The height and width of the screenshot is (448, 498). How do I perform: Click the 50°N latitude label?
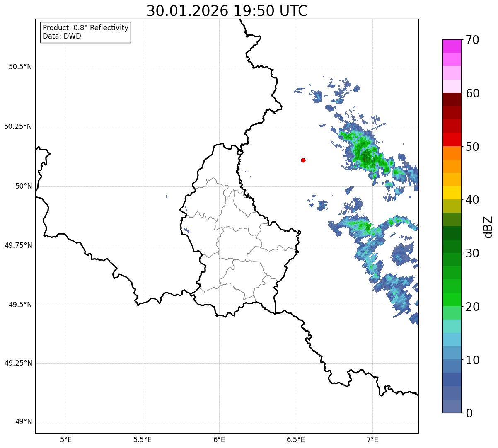click(x=24, y=186)
